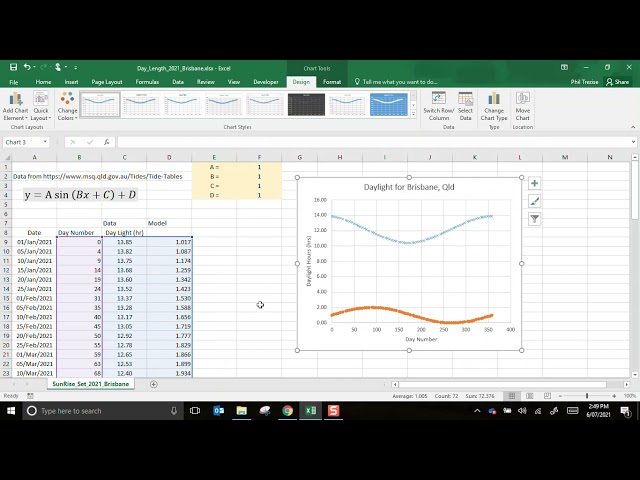This screenshot has width=640, height=480.
Task: Click the Phil Trezise account name
Action: click(584, 82)
